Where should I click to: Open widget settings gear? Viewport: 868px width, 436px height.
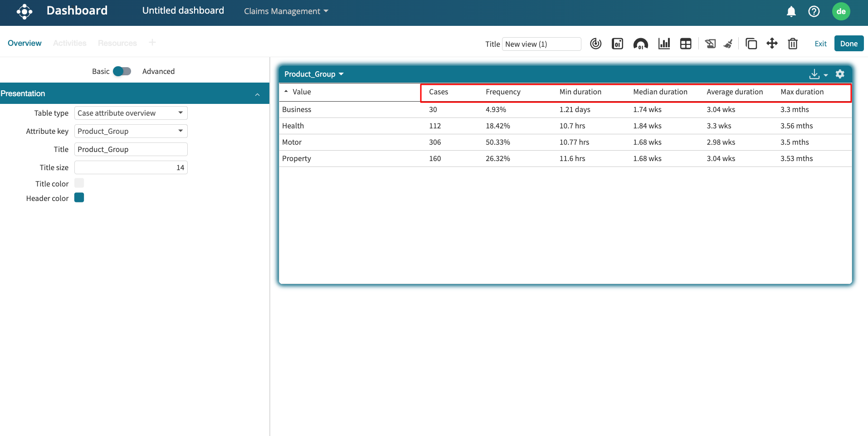pos(840,74)
